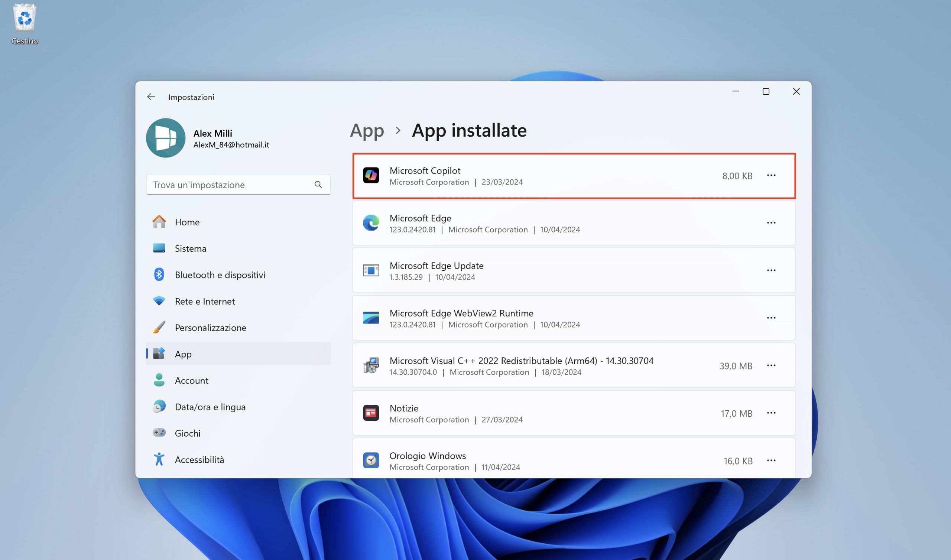
Task: Select Rete e Internet label
Action: click(205, 302)
